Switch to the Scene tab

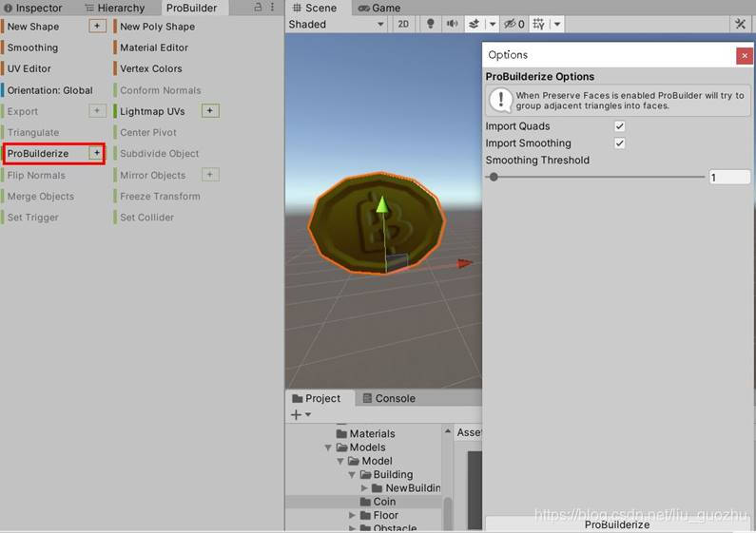315,8
